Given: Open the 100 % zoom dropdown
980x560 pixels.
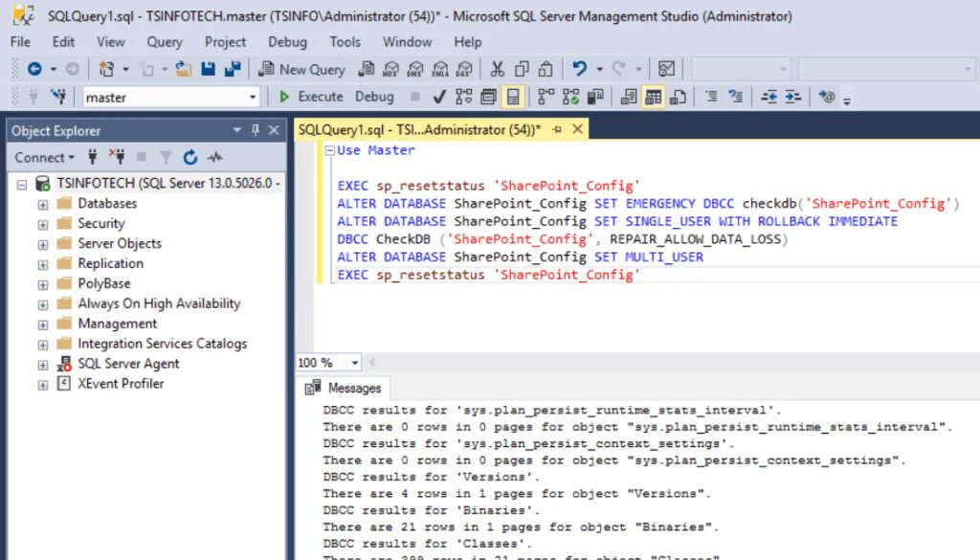Looking at the screenshot, I should pyautogui.click(x=354, y=363).
